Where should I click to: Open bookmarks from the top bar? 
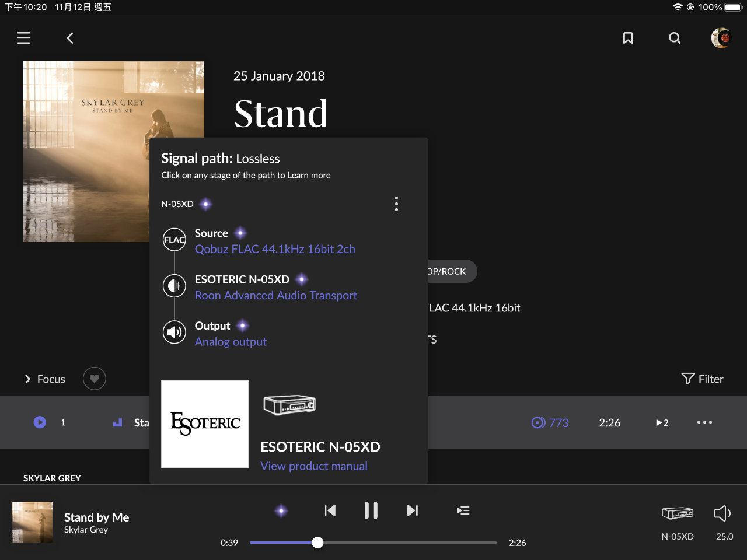tap(628, 38)
